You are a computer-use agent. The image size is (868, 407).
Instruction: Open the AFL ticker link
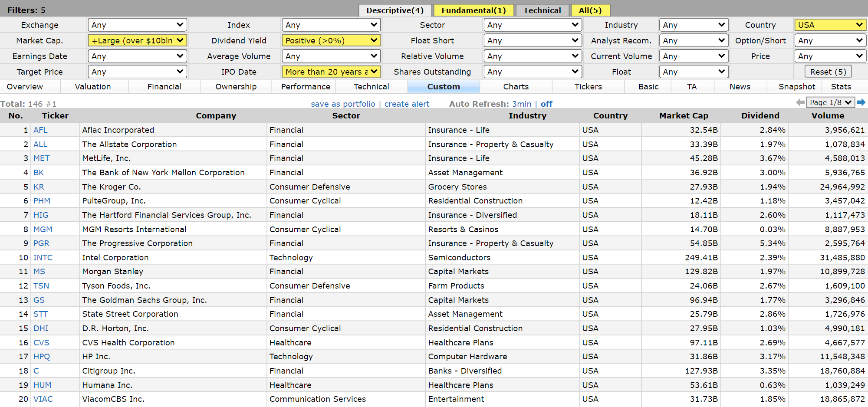tap(40, 130)
